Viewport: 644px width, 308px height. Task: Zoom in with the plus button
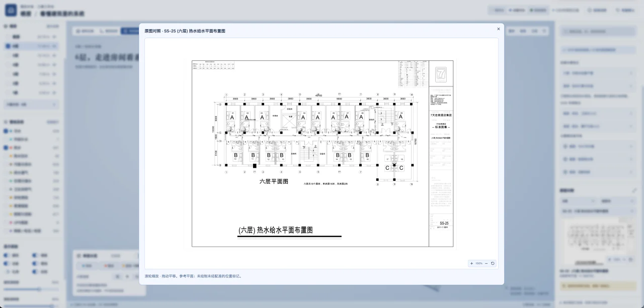coord(471,263)
